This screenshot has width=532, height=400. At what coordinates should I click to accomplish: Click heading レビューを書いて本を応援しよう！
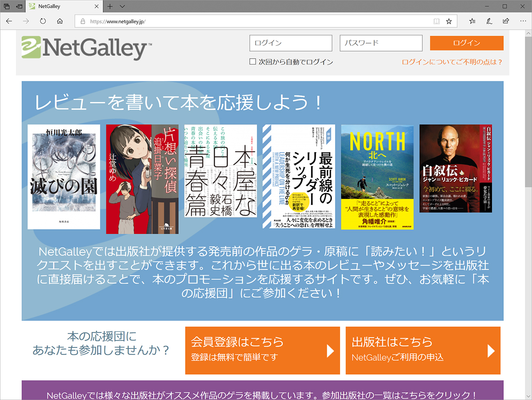click(x=179, y=103)
